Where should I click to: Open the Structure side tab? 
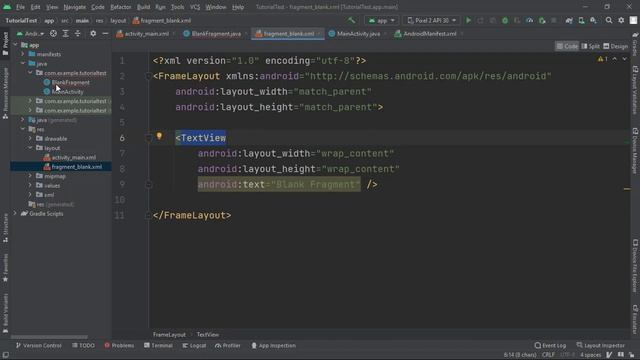coord(5,228)
